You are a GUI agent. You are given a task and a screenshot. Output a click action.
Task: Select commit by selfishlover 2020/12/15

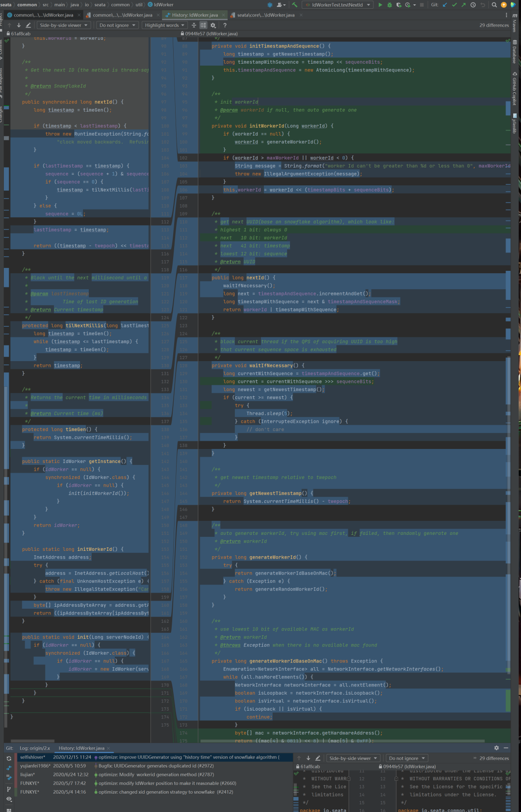click(155, 757)
